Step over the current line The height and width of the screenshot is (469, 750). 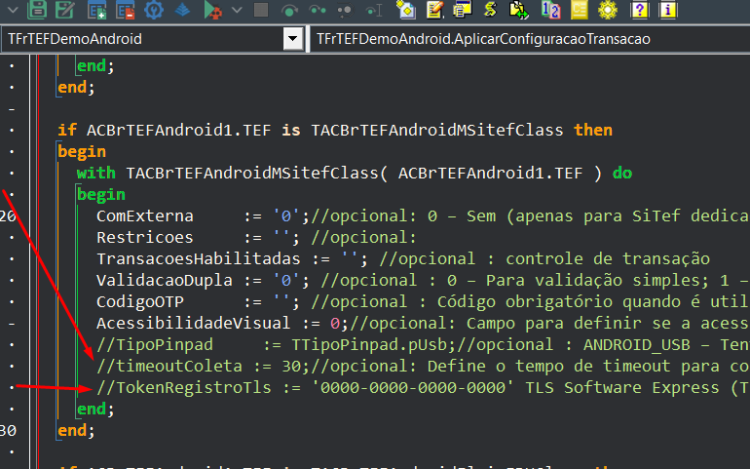coord(289,10)
